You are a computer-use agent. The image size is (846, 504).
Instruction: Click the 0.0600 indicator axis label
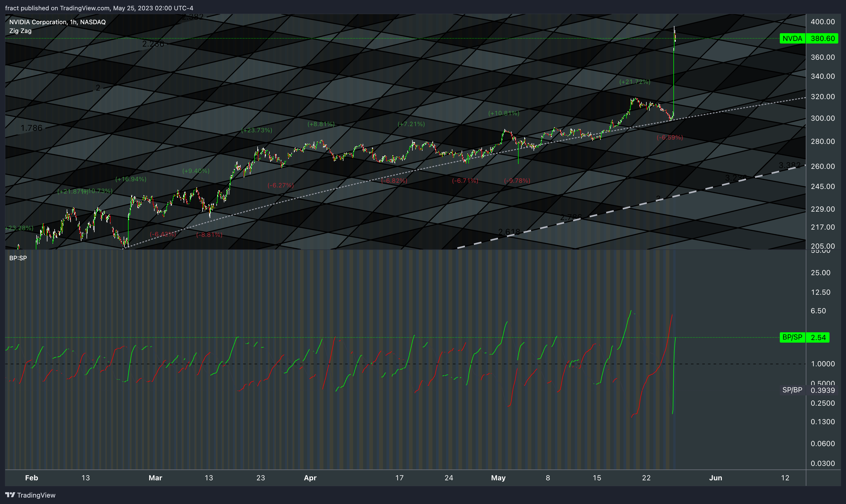[x=823, y=444]
